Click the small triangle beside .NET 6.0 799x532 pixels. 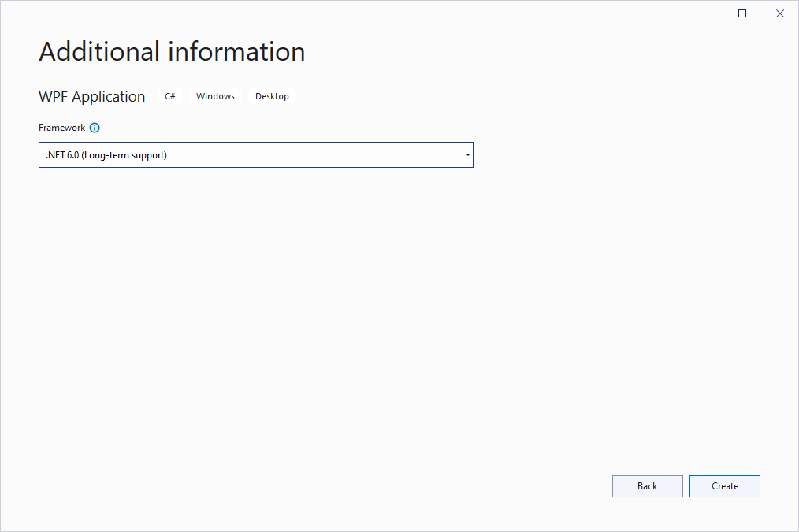point(468,155)
